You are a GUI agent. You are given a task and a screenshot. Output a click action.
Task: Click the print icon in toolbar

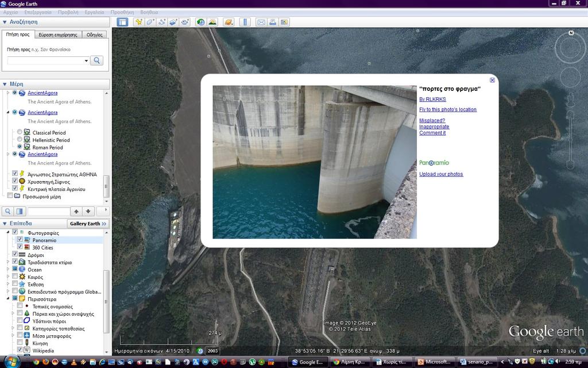[273, 22]
